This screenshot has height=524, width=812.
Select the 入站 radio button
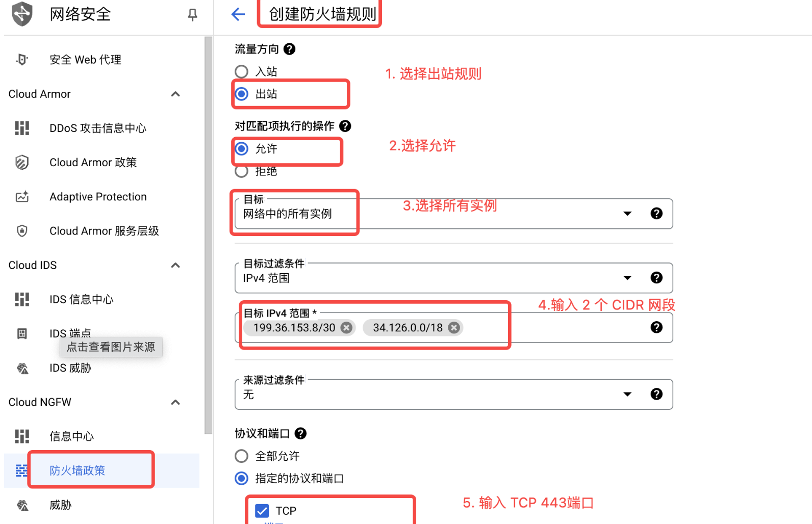(242, 72)
